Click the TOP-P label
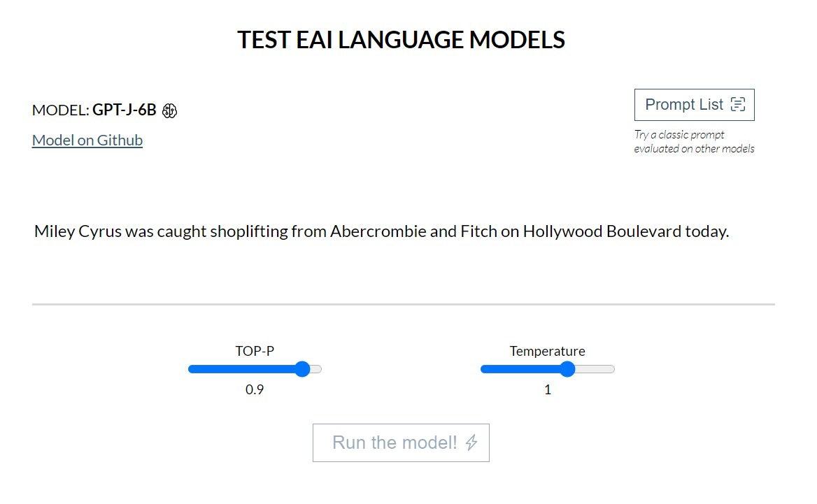Viewport: 817px width, 504px height. pyautogui.click(x=255, y=351)
